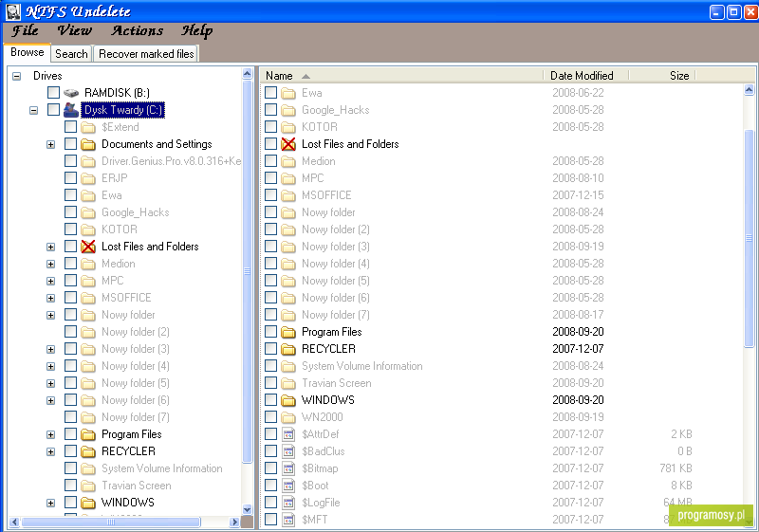The image size is (759, 532).
Task: Switch to Recover marked files tab
Action: tap(146, 54)
